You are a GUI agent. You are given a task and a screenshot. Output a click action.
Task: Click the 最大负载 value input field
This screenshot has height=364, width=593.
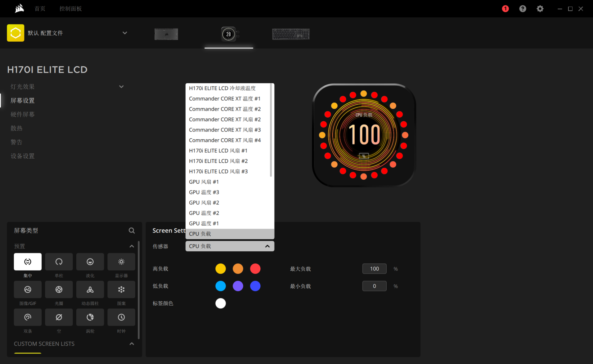click(374, 269)
